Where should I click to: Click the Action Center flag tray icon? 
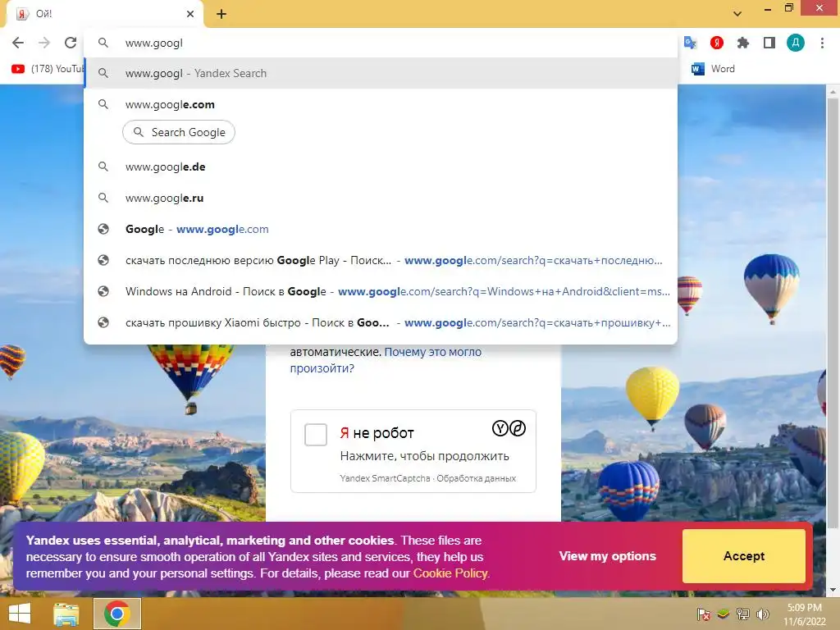pyautogui.click(x=703, y=614)
